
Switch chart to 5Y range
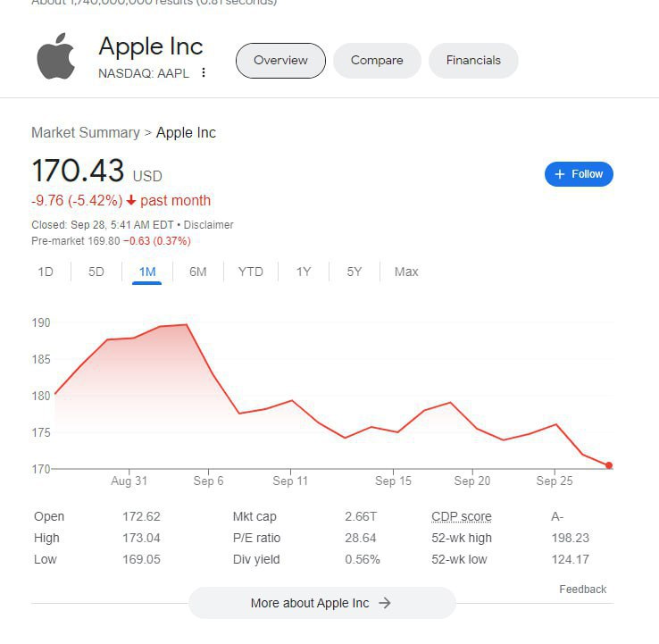[355, 272]
